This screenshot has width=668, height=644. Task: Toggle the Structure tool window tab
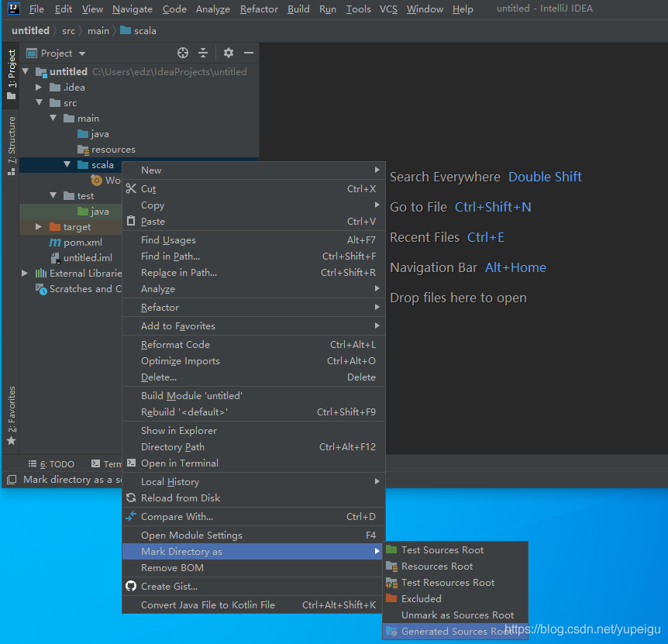(x=12, y=146)
